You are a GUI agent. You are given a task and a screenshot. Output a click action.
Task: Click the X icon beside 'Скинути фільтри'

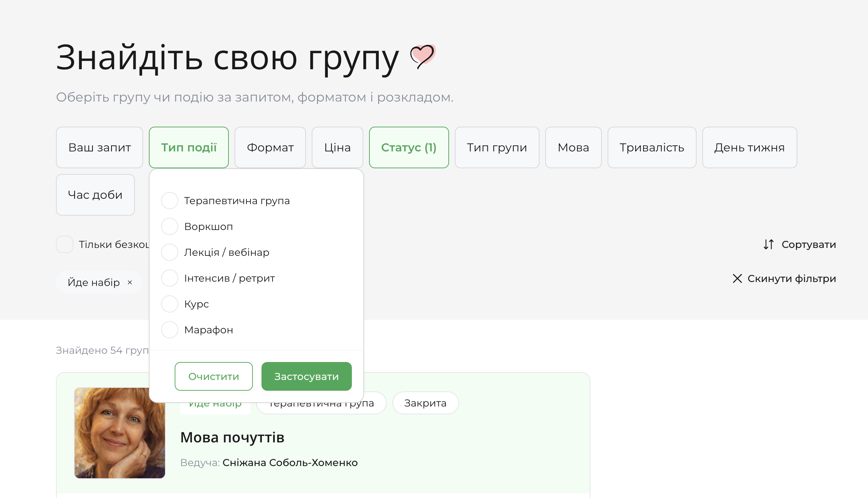[737, 278]
